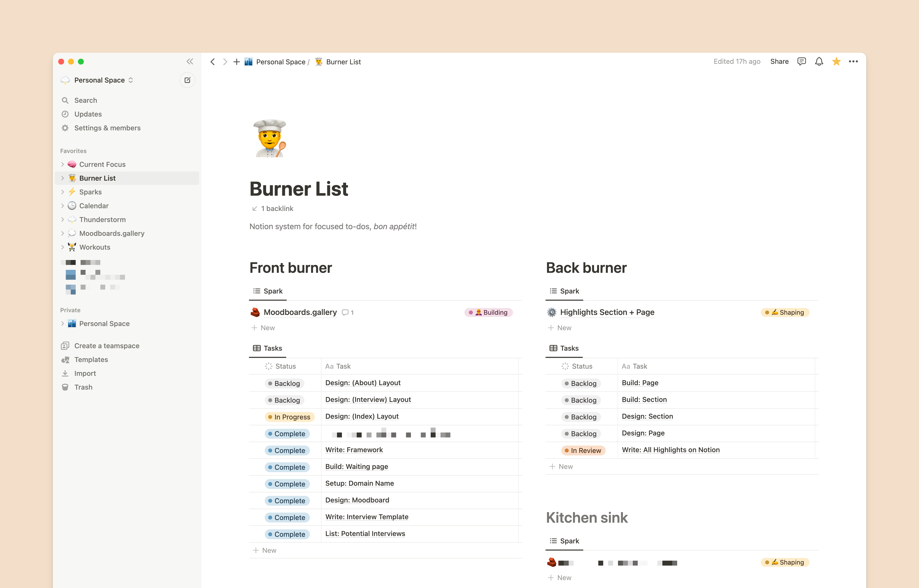Open Write: All Highlights on Notion task
Screen dimensions: 919x588
pyautogui.click(x=671, y=450)
